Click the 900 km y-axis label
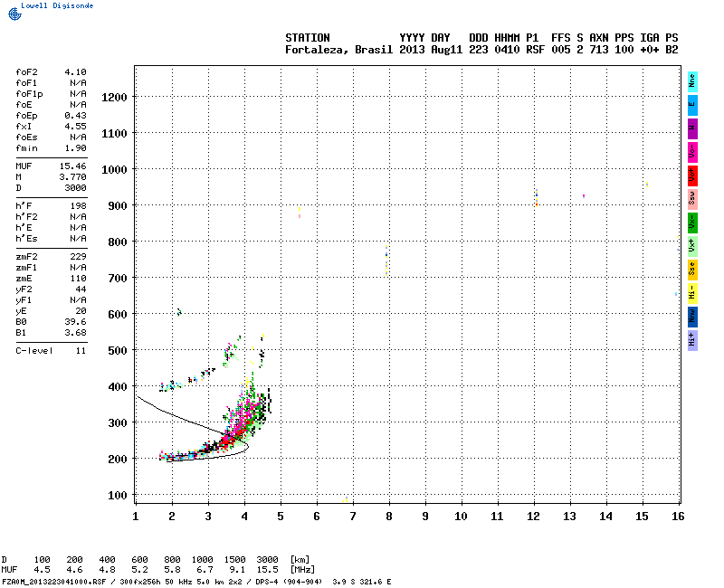 (x=118, y=206)
